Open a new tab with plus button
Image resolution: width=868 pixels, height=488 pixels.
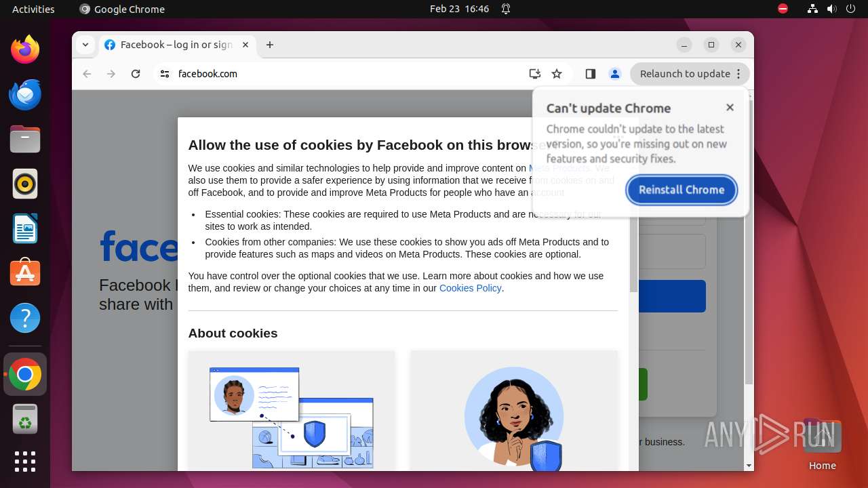pos(270,45)
